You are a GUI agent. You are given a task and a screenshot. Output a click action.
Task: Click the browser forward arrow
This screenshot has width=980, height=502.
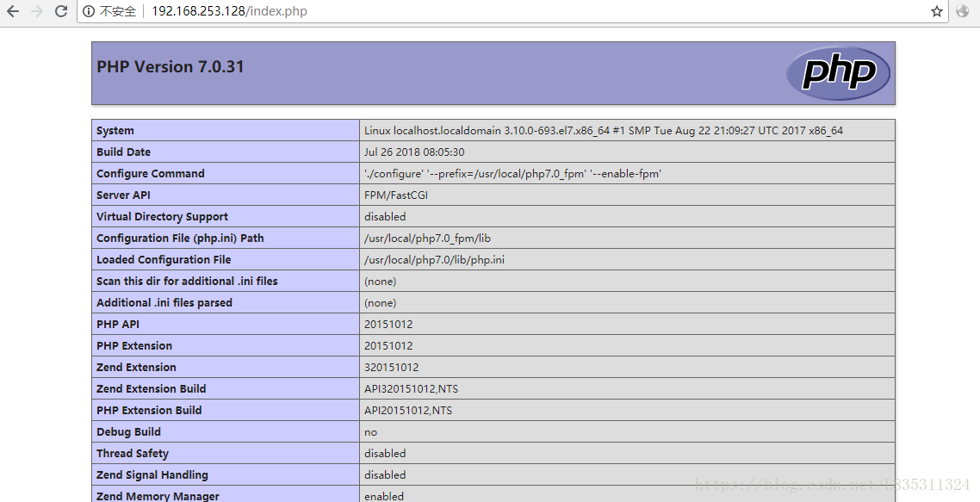[37, 11]
